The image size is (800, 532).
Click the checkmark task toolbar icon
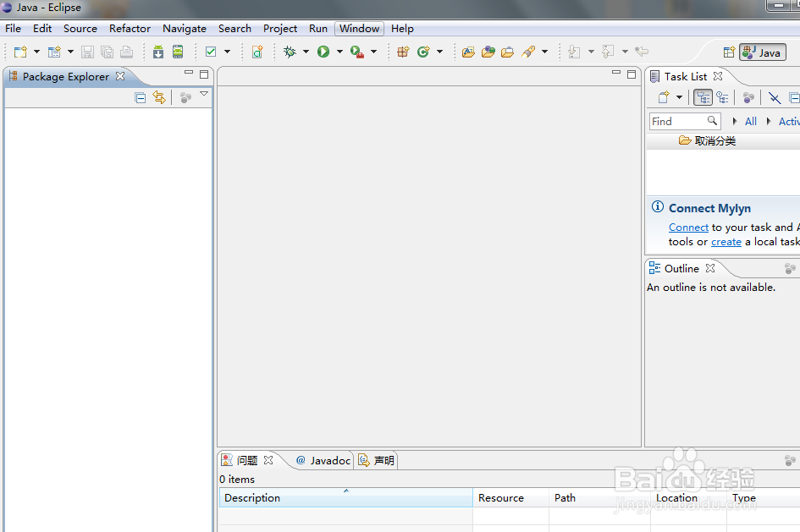coord(211,52)
